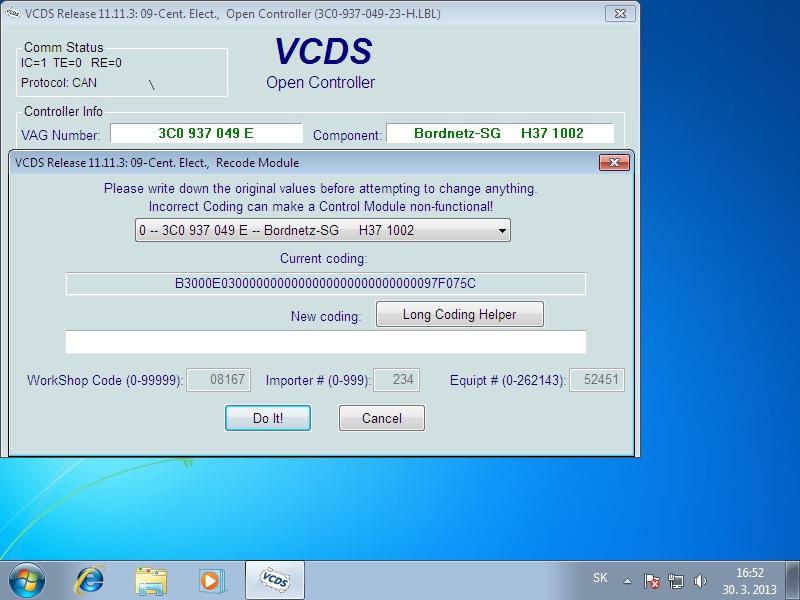The height and width of the screenshot is (600, 800).
Task: Click the VAG Number field 3C0 937 049 E
Action: pos(206,134)
